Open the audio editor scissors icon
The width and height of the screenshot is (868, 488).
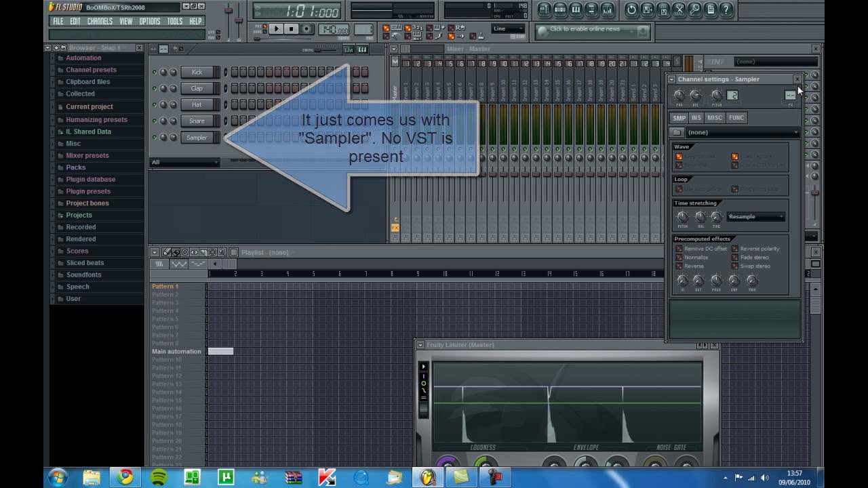coord(679,9)
